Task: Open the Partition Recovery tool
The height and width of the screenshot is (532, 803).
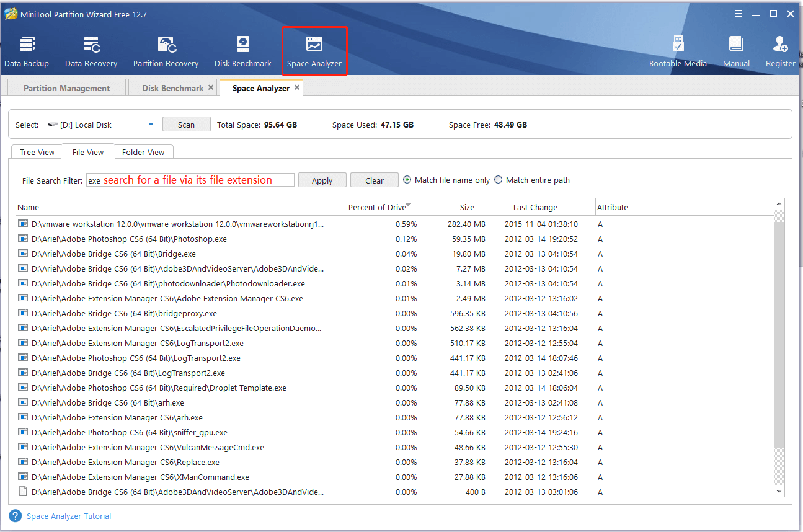Action: 166,51
